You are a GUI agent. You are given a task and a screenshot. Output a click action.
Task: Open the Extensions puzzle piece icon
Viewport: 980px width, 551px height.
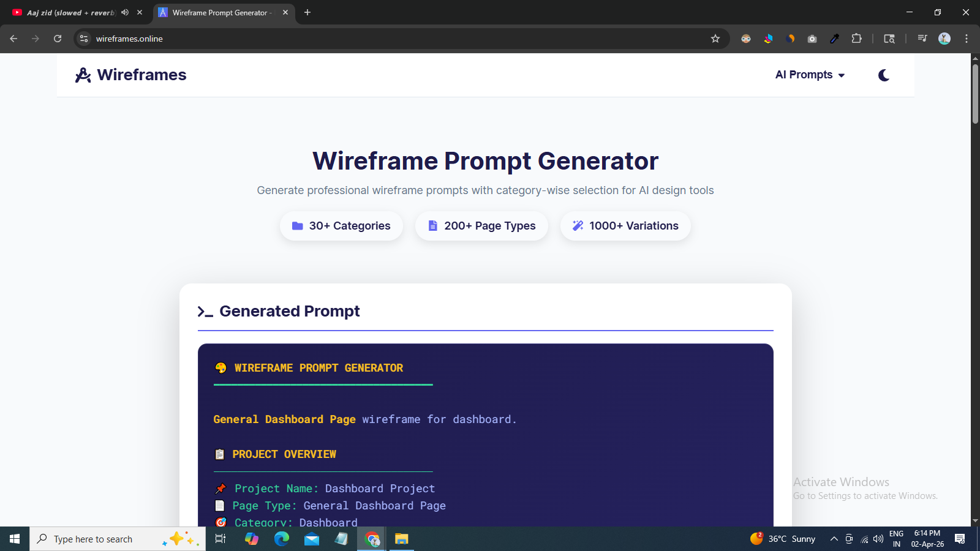pyautogui.click(x=857, y=39)
